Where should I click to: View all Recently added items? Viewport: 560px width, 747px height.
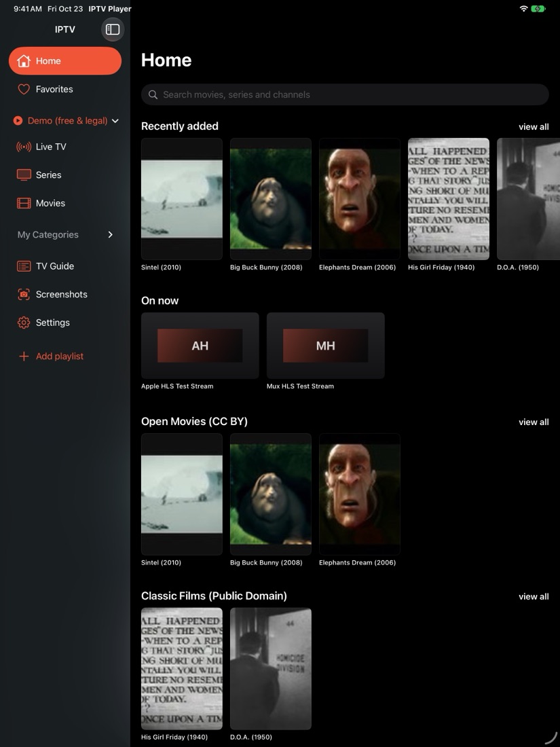pyautogui.click(x=534, y=127)
